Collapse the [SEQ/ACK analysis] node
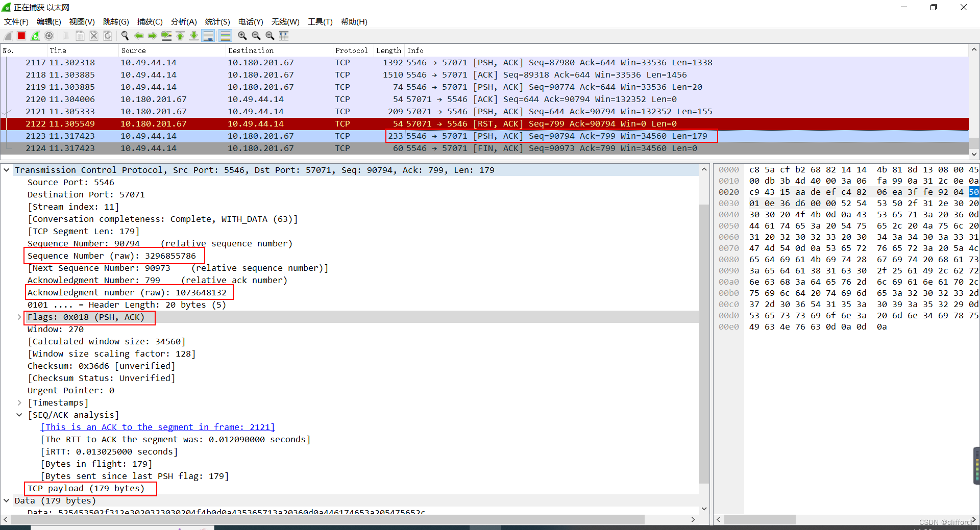Image resolution: width=980 pixels, height=530 pixels. pos(19,415)
